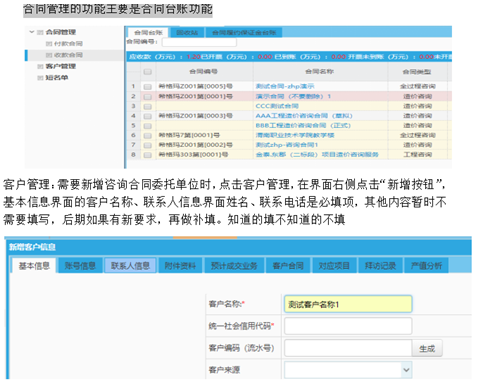Image resolution: width=485 pixels, height=392 pixels.
Task: Open contract 演示合同（不要删除）1
Action: 293,96
